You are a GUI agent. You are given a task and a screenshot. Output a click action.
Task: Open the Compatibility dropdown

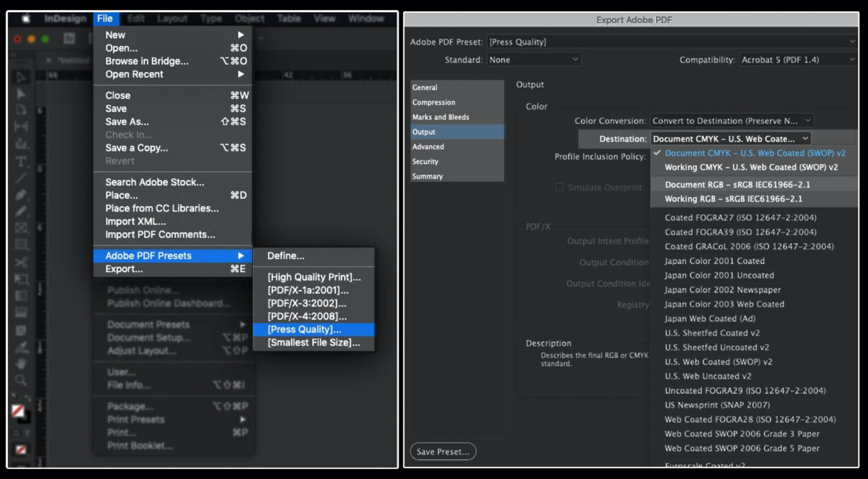[797, 60]
